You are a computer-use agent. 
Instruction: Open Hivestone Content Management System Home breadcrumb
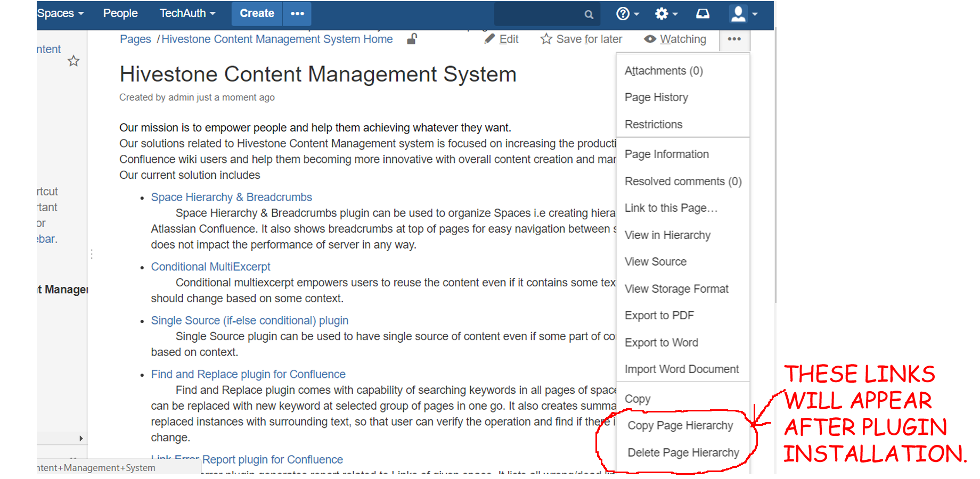click(x=277, y=39)
